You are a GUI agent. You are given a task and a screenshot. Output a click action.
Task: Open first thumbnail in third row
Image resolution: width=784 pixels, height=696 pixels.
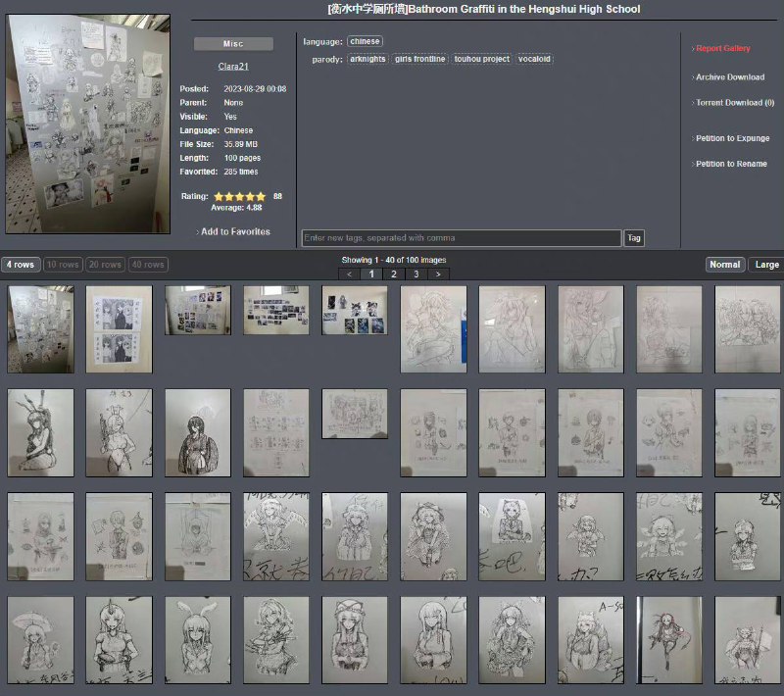click(x=40, y=536)
